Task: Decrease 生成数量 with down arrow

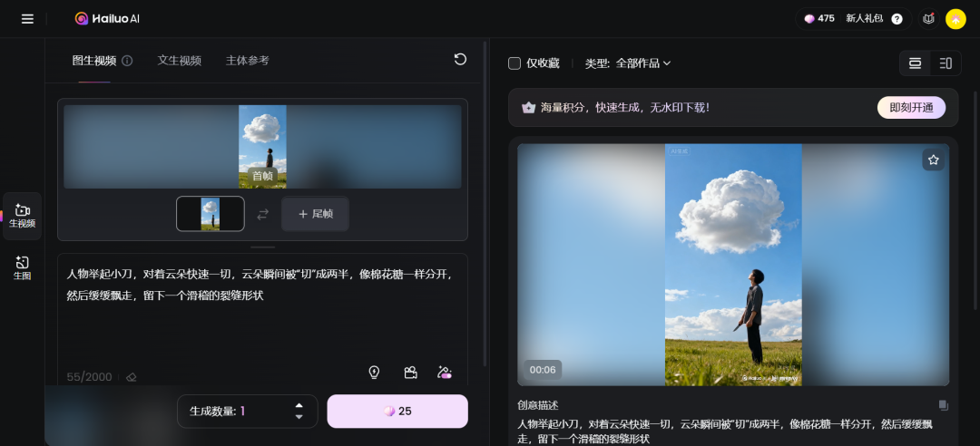Action: tap(299, 417)
